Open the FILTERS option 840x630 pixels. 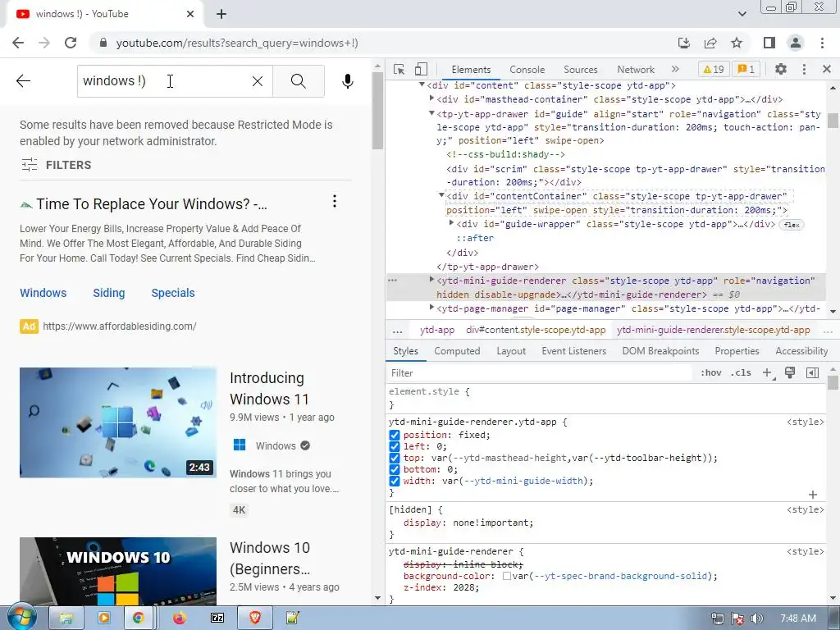57,165
